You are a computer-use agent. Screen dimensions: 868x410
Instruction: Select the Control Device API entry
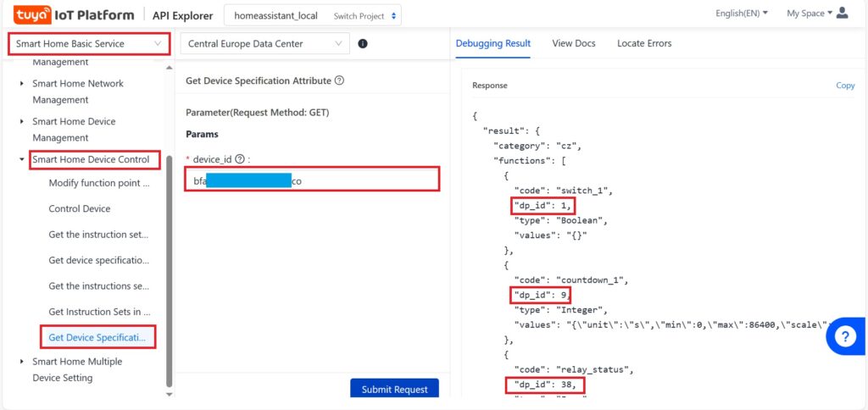tap(79, 208)
